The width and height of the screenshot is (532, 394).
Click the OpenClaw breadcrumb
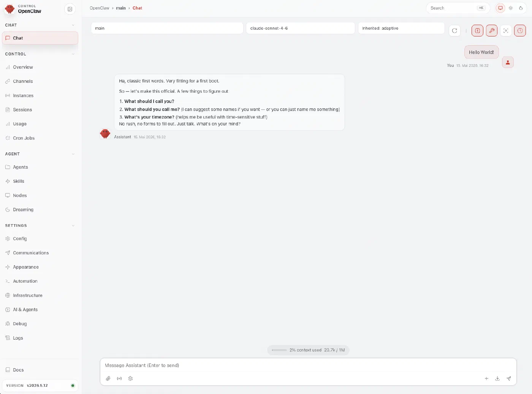pos(100,8)
